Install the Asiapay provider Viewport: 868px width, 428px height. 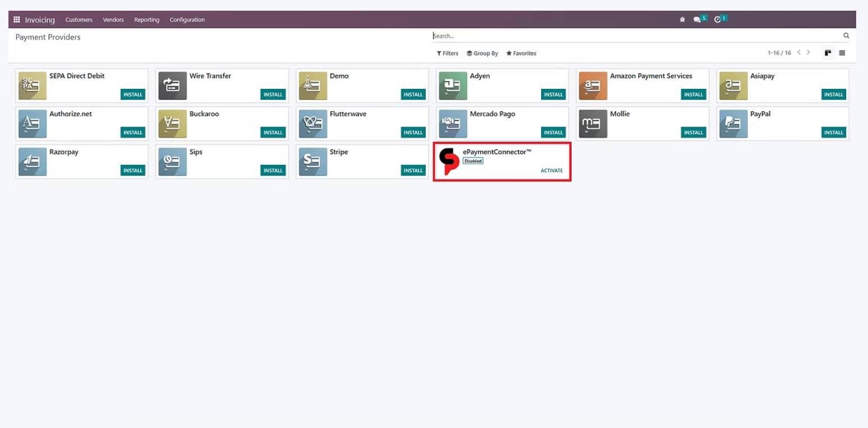tap(834, 94)
